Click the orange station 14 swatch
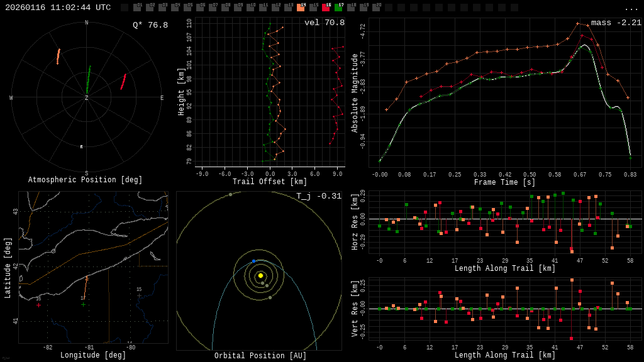The height and width of the screenshot is (362, 644). tap(301, 8)
